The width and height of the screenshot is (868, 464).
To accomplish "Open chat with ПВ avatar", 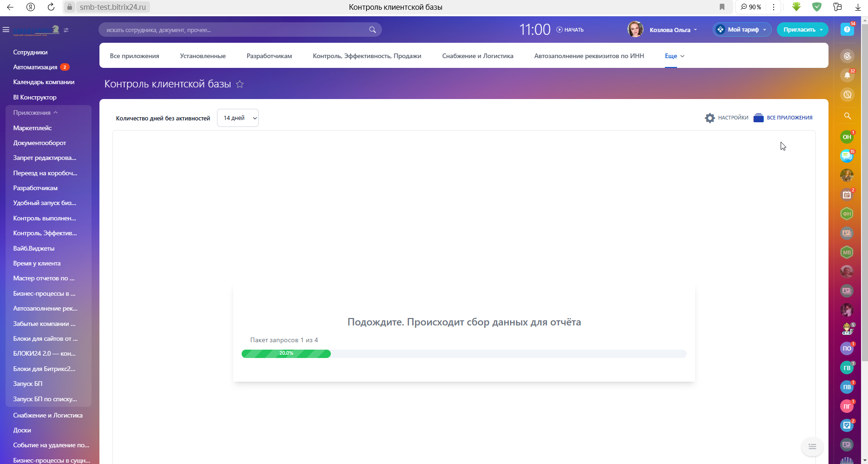I will (x=847, y=387).
